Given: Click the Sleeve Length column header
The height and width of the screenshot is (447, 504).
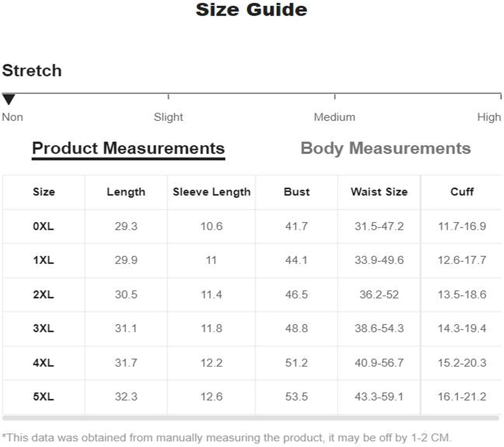Looking at the screenshot, I should pos(211,192).
